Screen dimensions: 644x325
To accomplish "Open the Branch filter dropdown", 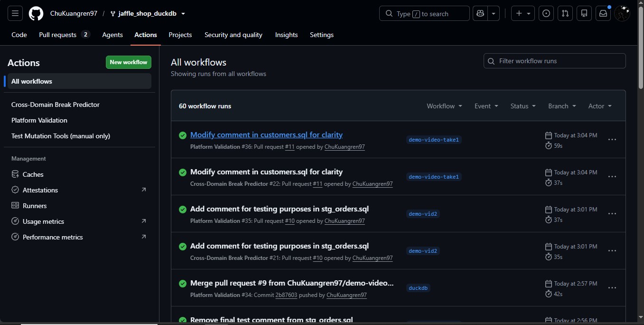I will tap(562, 106).
